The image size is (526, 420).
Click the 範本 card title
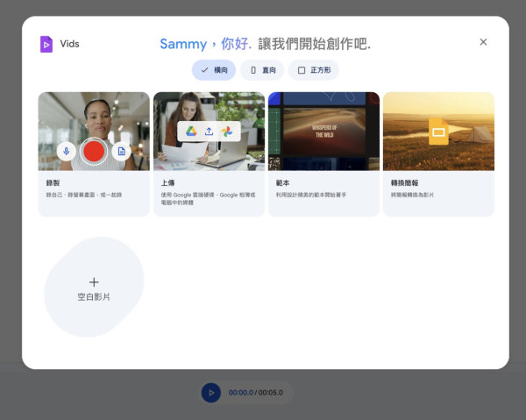point(283,183)
